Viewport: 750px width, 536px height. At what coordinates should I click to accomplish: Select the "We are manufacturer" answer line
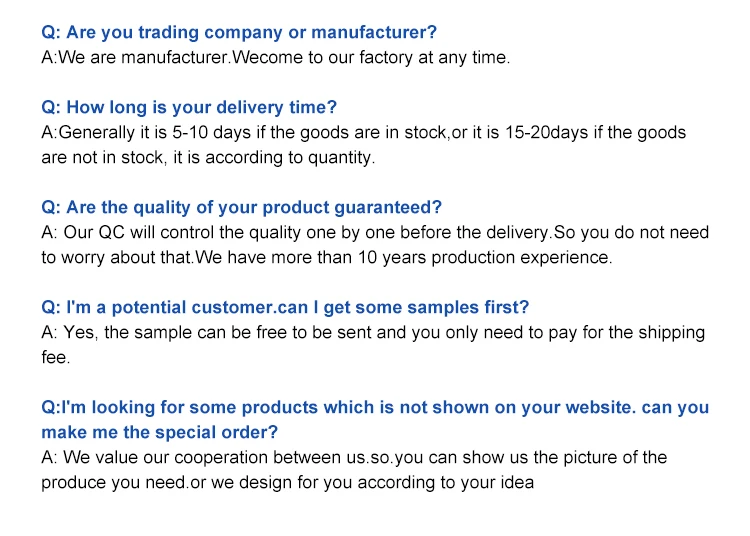[275, 58]
